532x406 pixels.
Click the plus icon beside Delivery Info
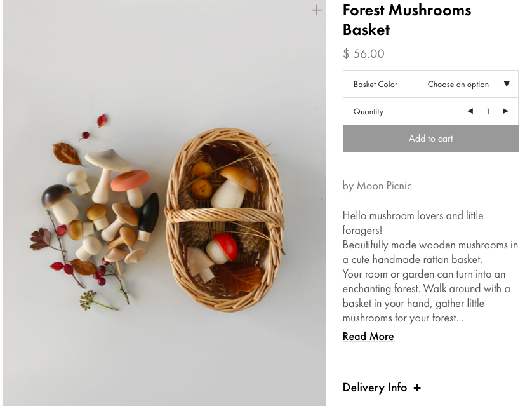point(416,388)
